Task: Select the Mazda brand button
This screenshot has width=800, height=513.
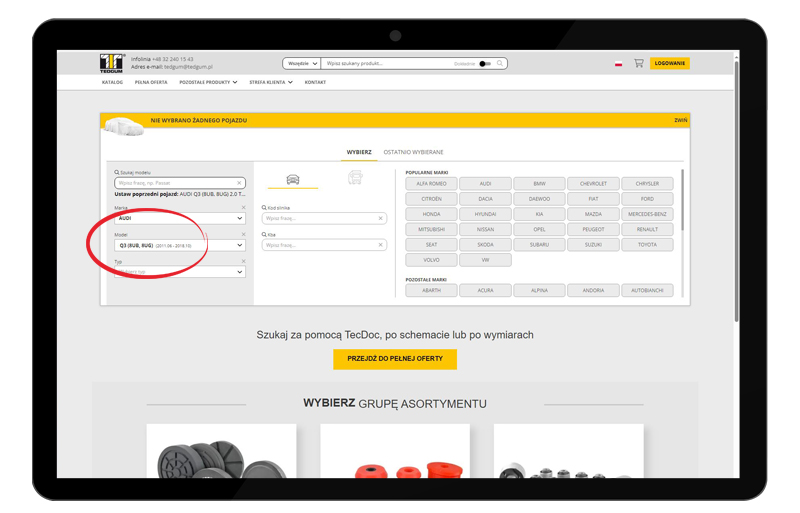Action: [593, 214]
